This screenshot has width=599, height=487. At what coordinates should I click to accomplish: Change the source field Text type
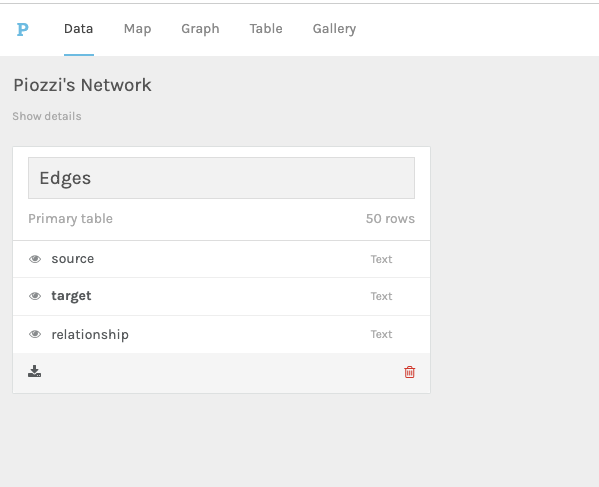(381, 259)
